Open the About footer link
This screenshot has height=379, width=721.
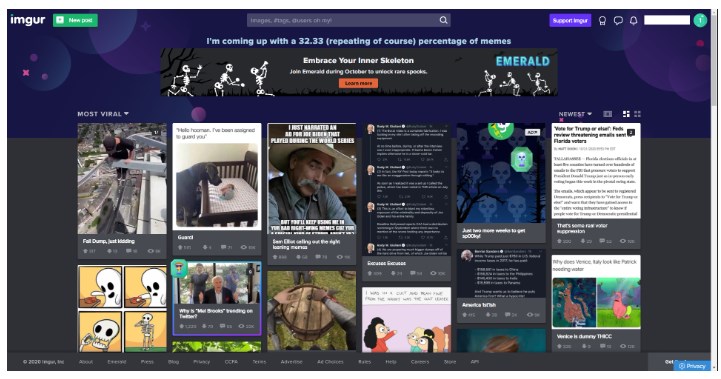(86, 362)
